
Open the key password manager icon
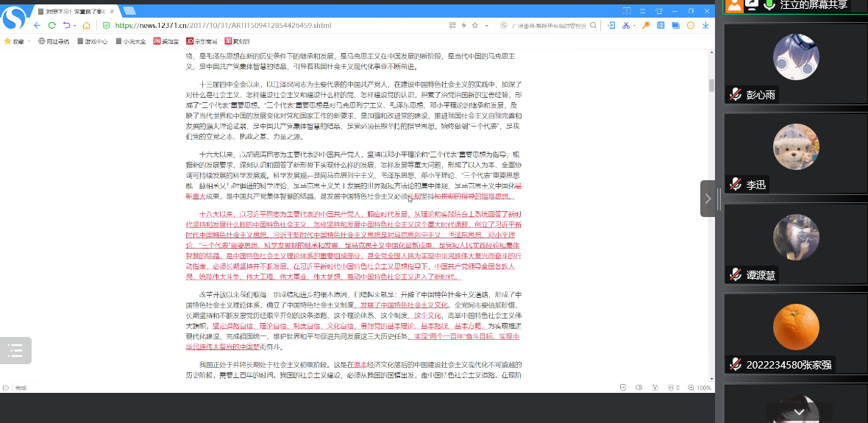pyautogui.click(x=646, y=25)
